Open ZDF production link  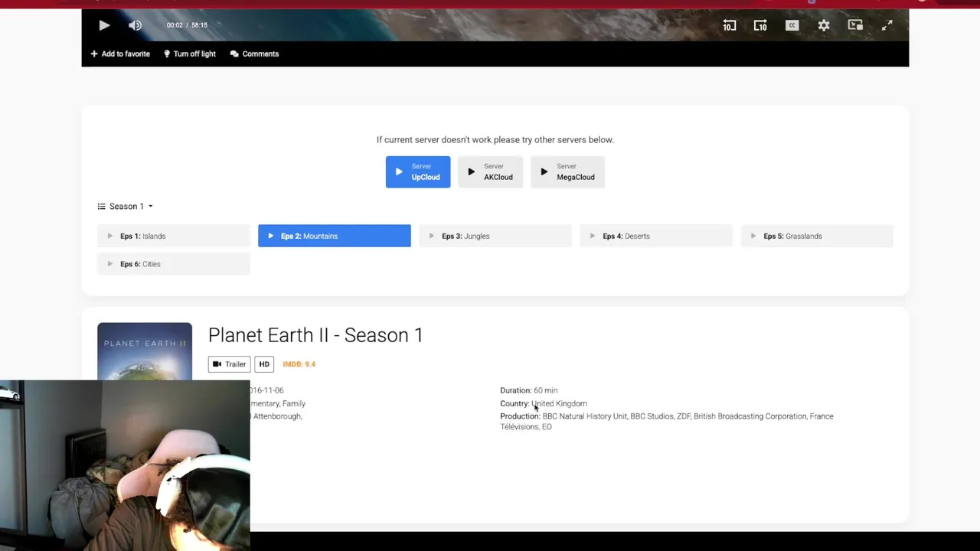683,416
